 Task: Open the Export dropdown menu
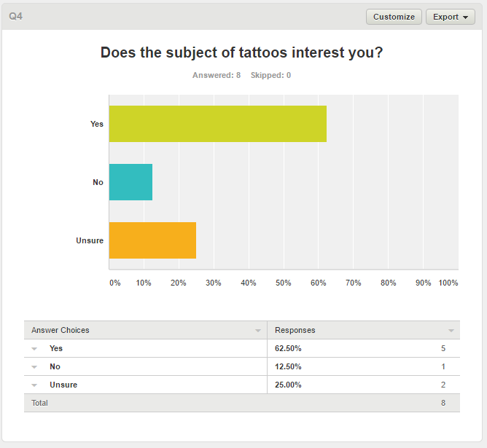coord(451,17)
